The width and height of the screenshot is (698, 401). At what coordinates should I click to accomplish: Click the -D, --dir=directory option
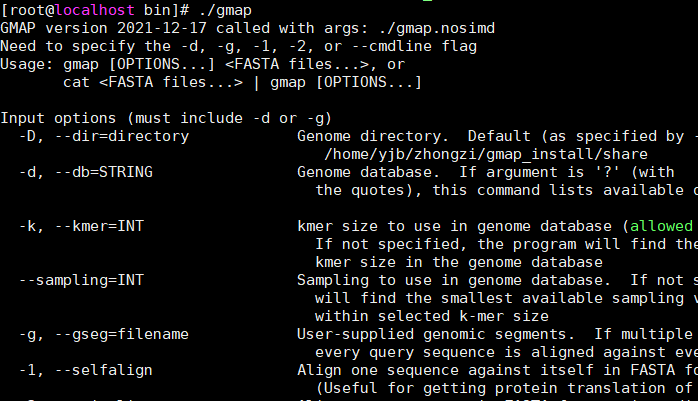click(x=104, y=136)
